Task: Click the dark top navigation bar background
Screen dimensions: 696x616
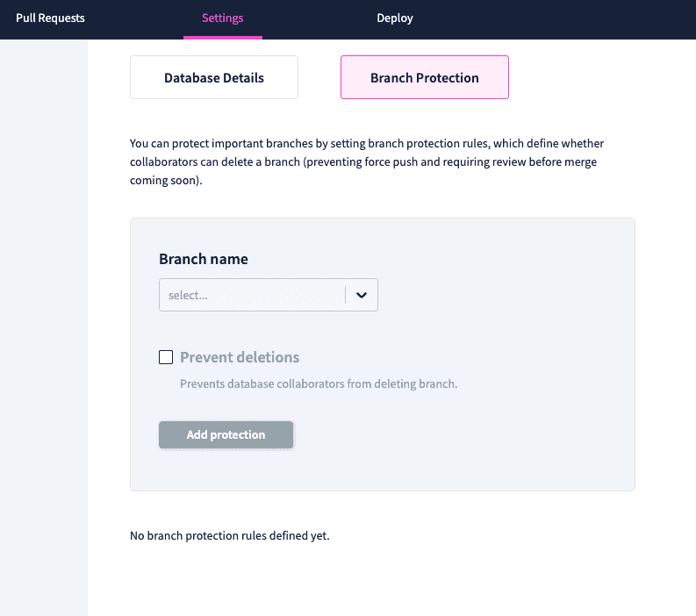Action: pos(555,19)
